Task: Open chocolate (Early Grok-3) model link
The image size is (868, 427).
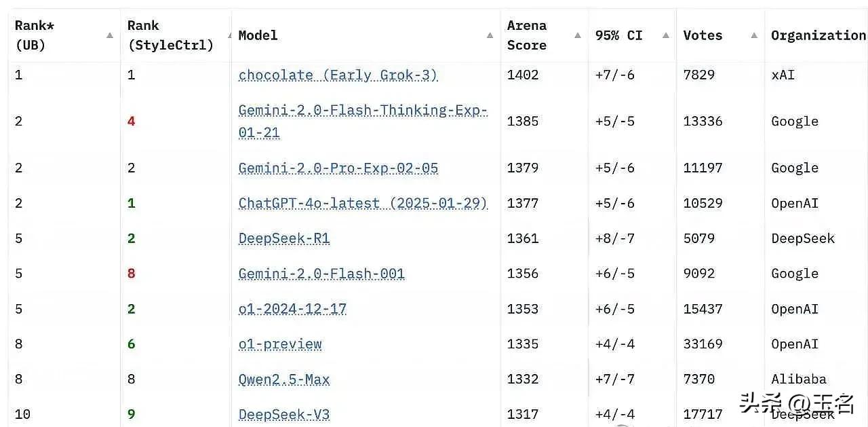Action: click(338, 75)
